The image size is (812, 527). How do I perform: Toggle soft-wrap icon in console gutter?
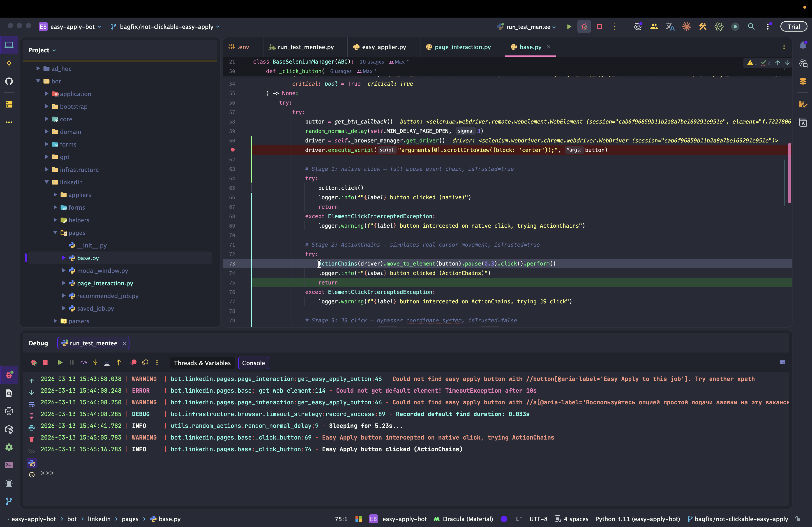(x=31, y=404)
